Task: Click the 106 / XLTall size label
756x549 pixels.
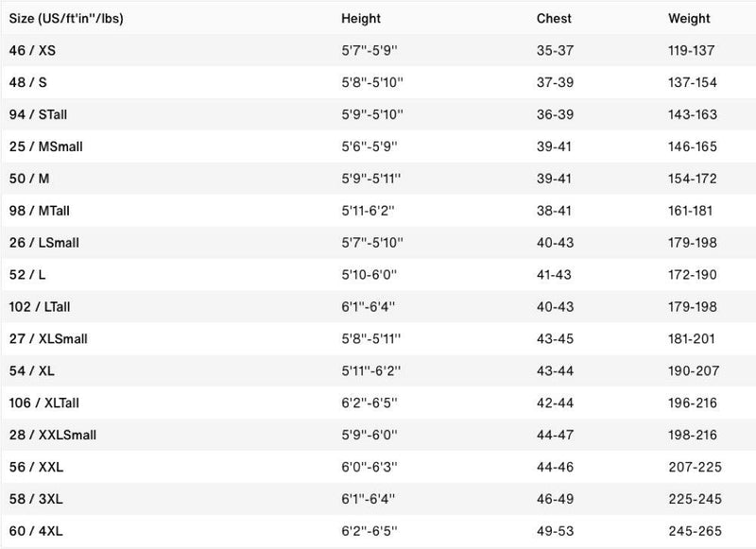Action: point(45,403)
